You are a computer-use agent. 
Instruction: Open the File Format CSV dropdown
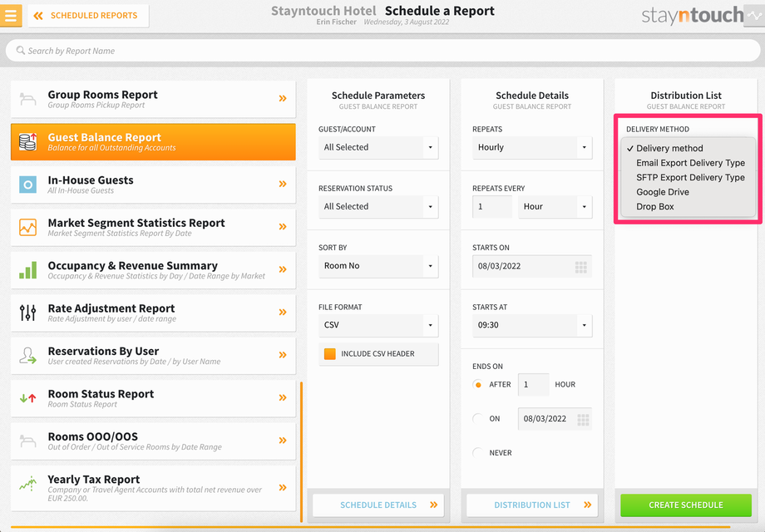click(x=378, y=325)
